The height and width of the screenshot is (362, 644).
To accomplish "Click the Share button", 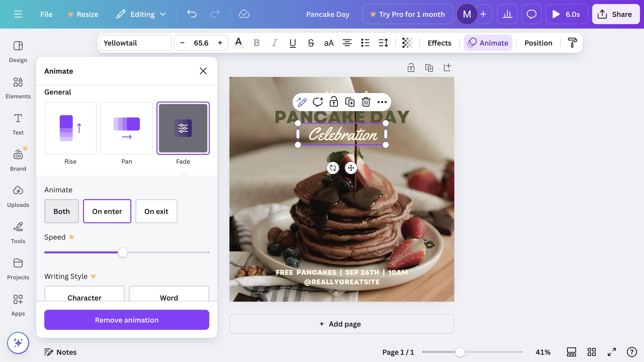I will [x=616, y=14].
